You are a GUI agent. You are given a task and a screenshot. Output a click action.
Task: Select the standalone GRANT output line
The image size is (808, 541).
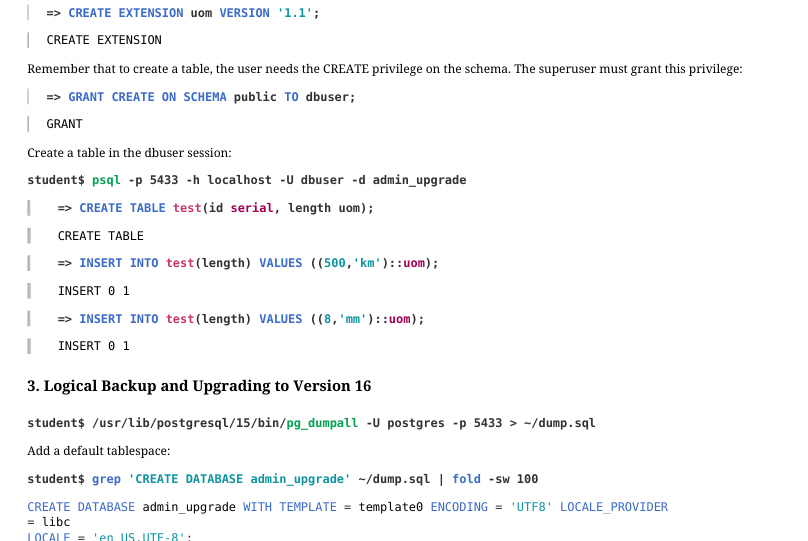click(64, 124)
